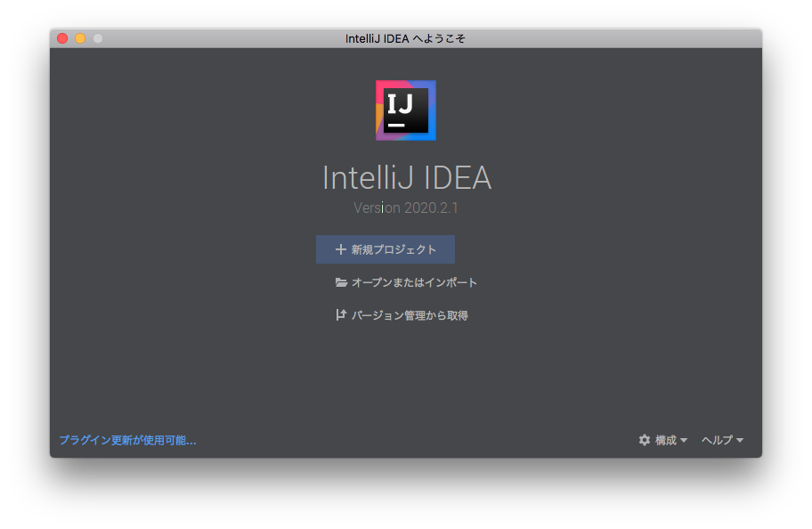
Task: Click the empty area below バージョン管理から取得
Action: [406, 374]
